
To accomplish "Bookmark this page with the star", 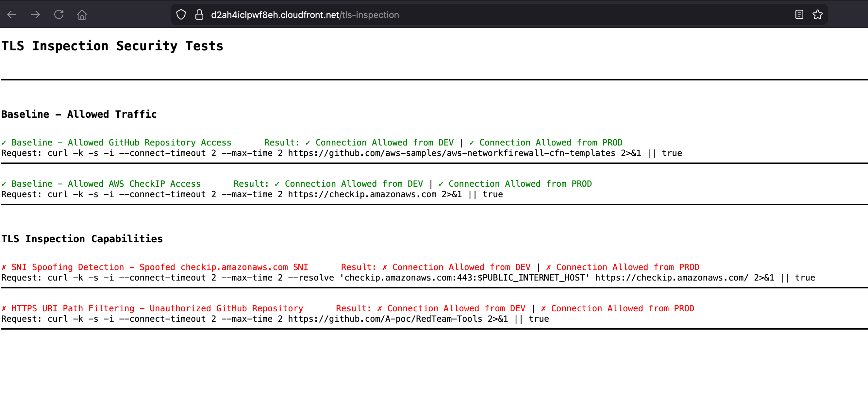I will [x=817, y=15].
